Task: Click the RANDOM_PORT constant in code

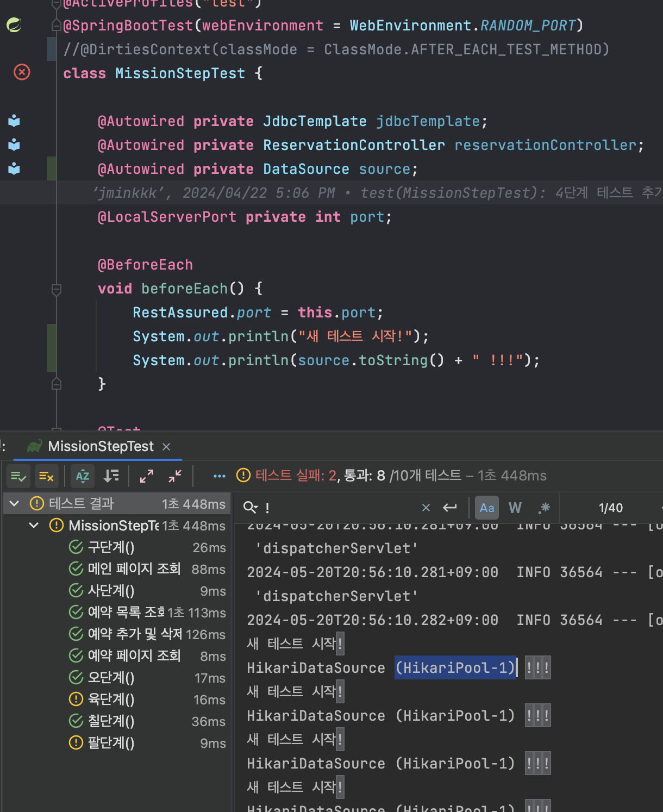Action: (528, 26)
